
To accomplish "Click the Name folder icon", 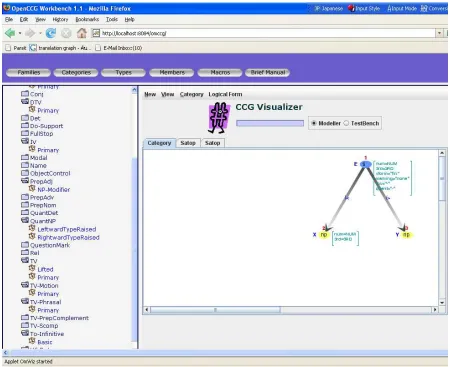I will [25, 165].
